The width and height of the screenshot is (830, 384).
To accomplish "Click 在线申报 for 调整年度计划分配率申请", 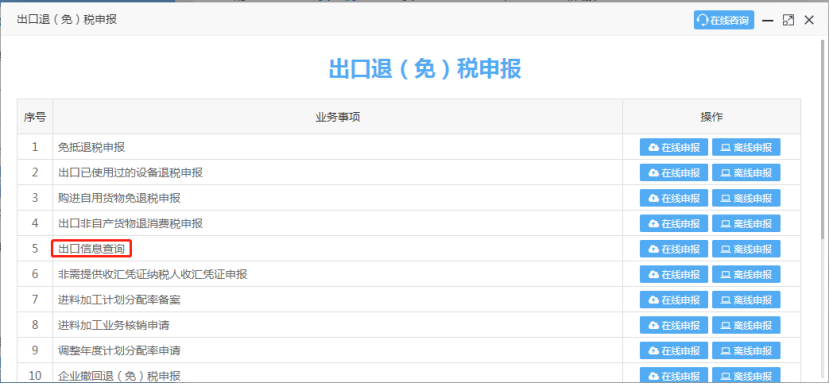I will pos(673,351).
